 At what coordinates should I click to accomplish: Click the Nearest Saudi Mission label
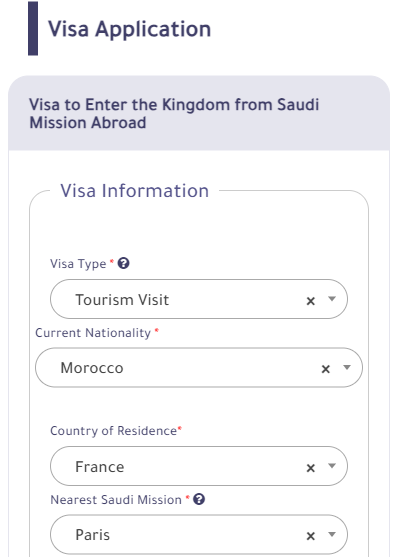[116, 500]
